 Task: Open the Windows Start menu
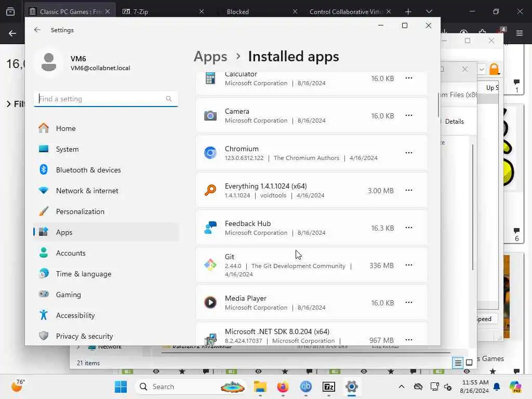(x=121, y=387)
